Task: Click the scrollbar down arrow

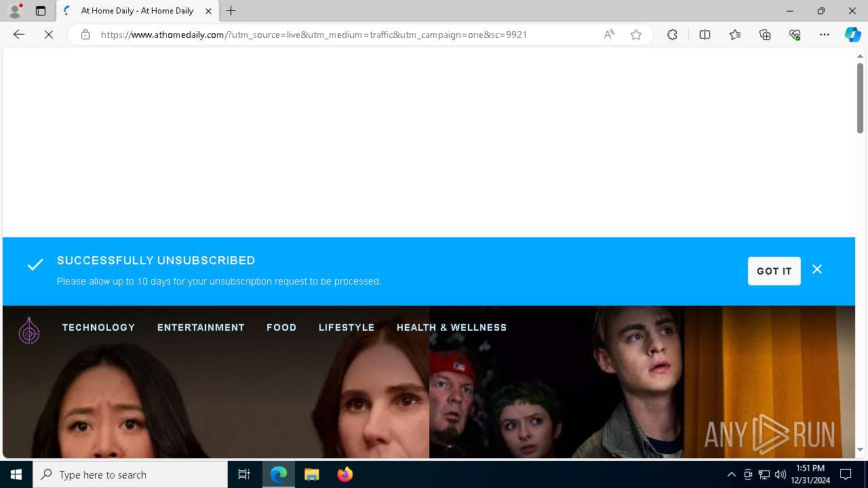Action: pyautogui.click(x=860, y=450)
